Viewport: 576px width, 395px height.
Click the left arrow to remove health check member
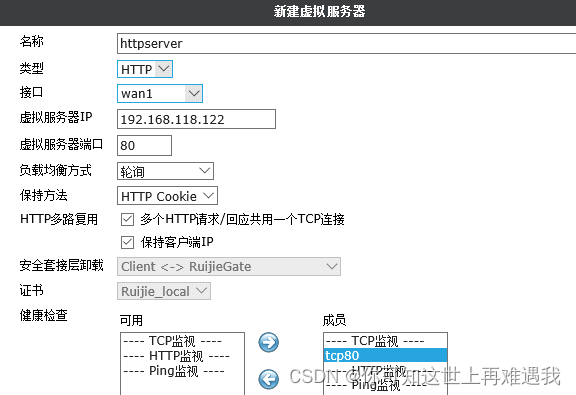269,379
